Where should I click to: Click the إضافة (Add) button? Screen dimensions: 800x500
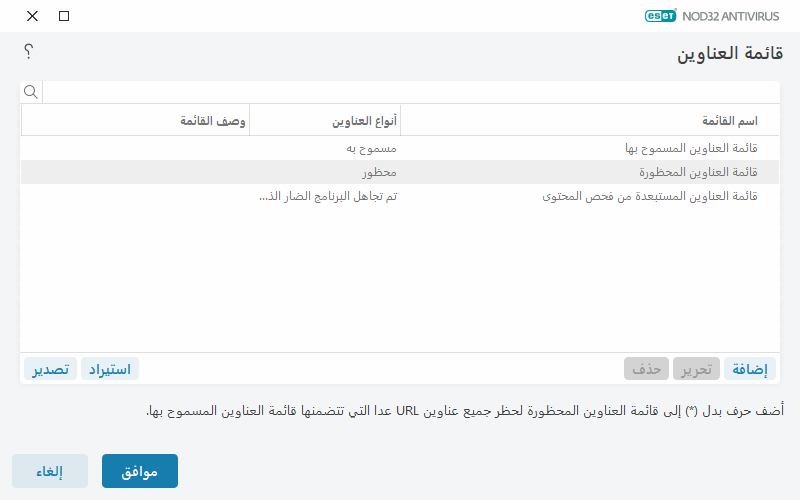(x=750, y=369)
